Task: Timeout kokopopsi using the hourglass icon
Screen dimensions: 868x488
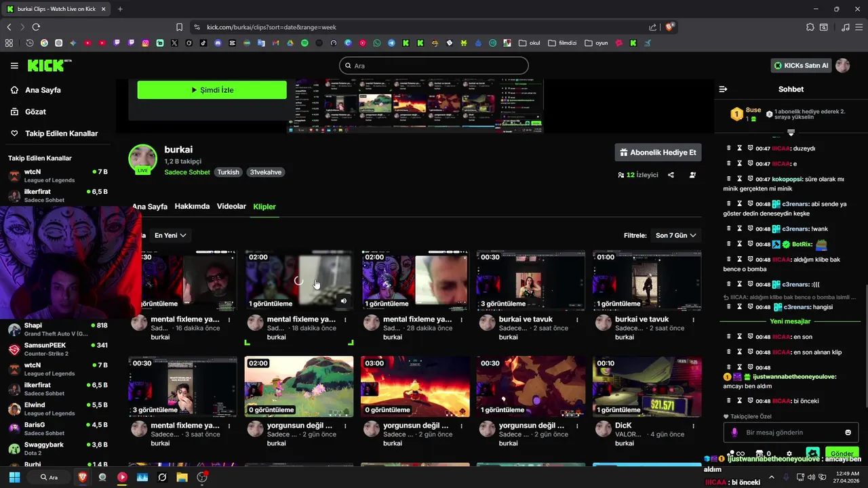Action: click(740, 179)
